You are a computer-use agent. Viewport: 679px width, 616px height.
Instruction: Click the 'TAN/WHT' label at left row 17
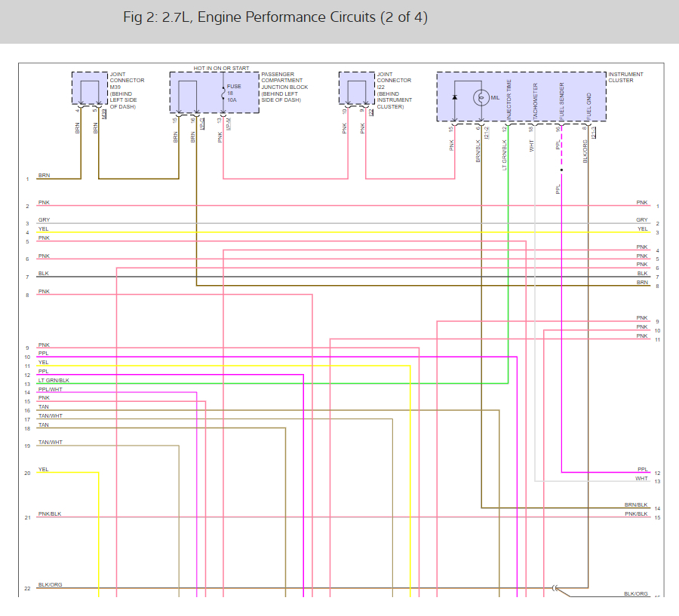click(x=51, y=416)
